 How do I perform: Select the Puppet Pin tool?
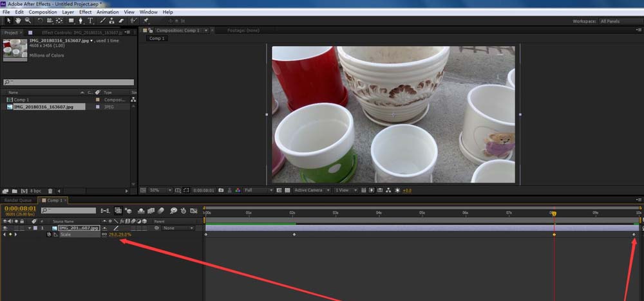coord(147,21)
